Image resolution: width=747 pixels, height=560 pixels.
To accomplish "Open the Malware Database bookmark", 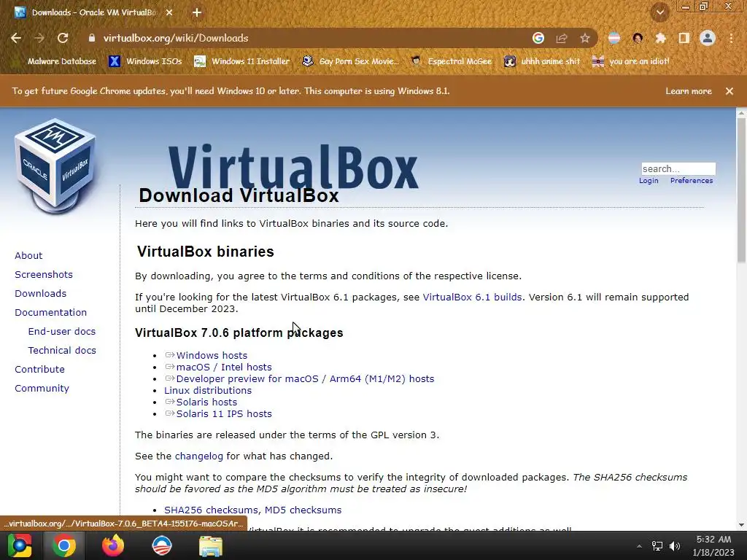I will (x=55, y=61).
